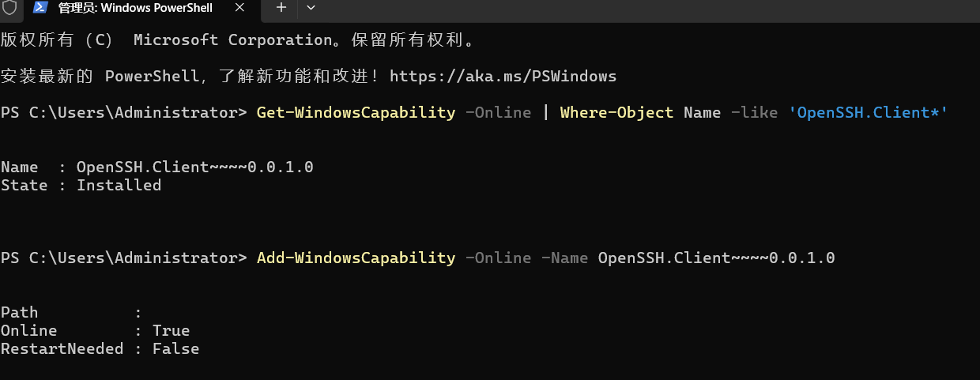Click the -like operator in first command
This screenshot has height=380, width=980.
(x=754, y=112)
